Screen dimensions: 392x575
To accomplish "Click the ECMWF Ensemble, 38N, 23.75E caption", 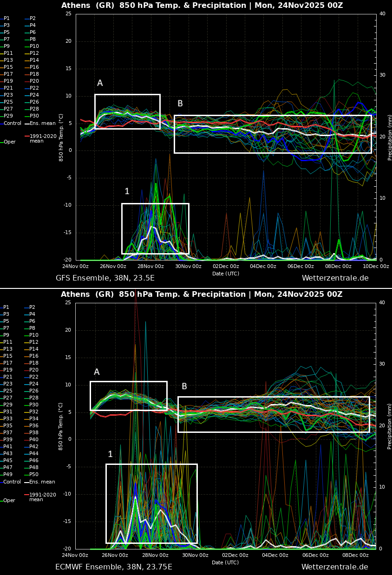I will [x=113, y=567].
